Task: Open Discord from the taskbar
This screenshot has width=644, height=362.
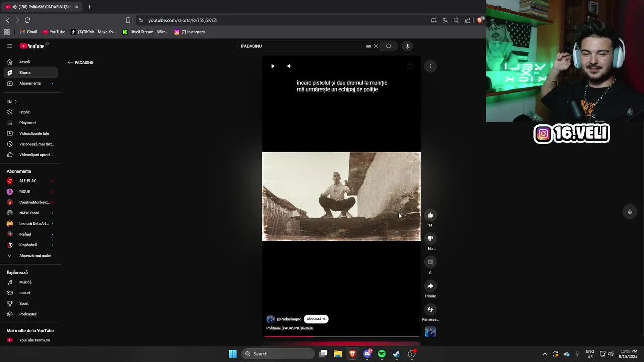Action: coord(367,354)
